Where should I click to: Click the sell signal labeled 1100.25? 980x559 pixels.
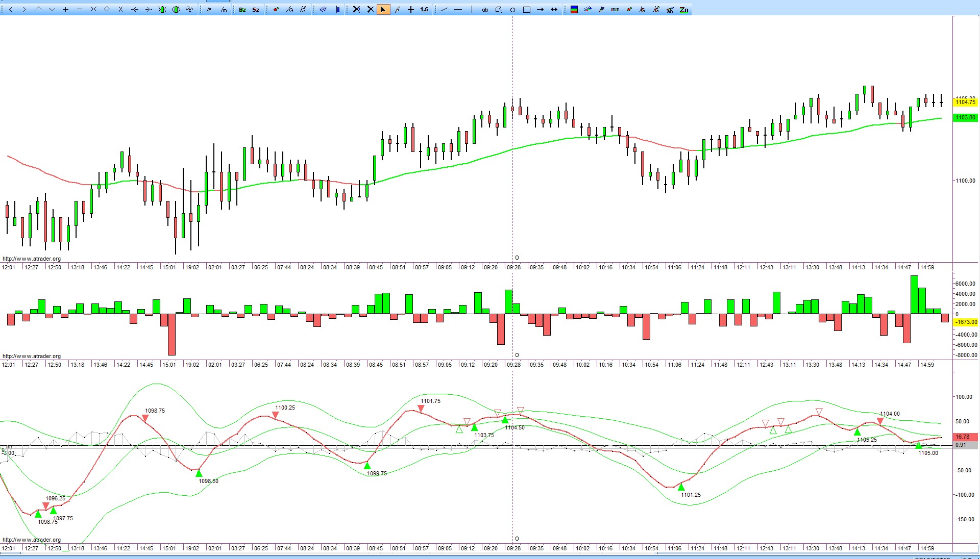tap(276, 416)
